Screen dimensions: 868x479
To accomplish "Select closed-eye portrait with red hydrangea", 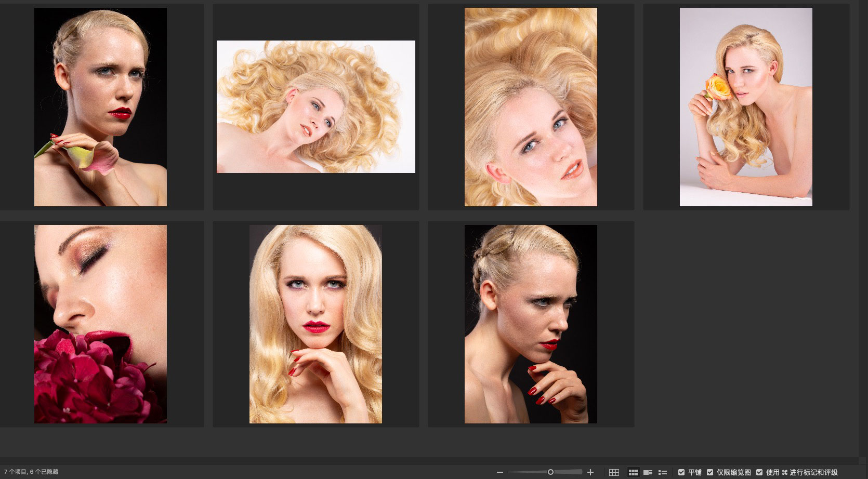I will [100, 324].
